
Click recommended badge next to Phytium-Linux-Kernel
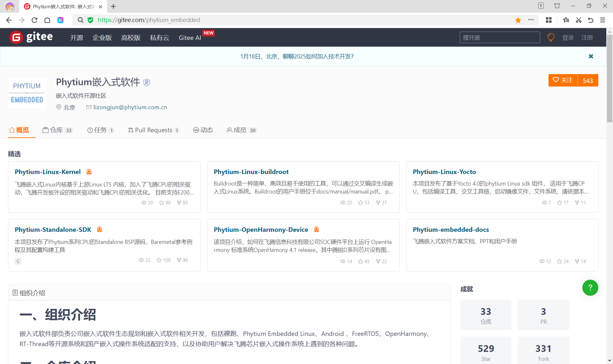[x=89, y=172]
